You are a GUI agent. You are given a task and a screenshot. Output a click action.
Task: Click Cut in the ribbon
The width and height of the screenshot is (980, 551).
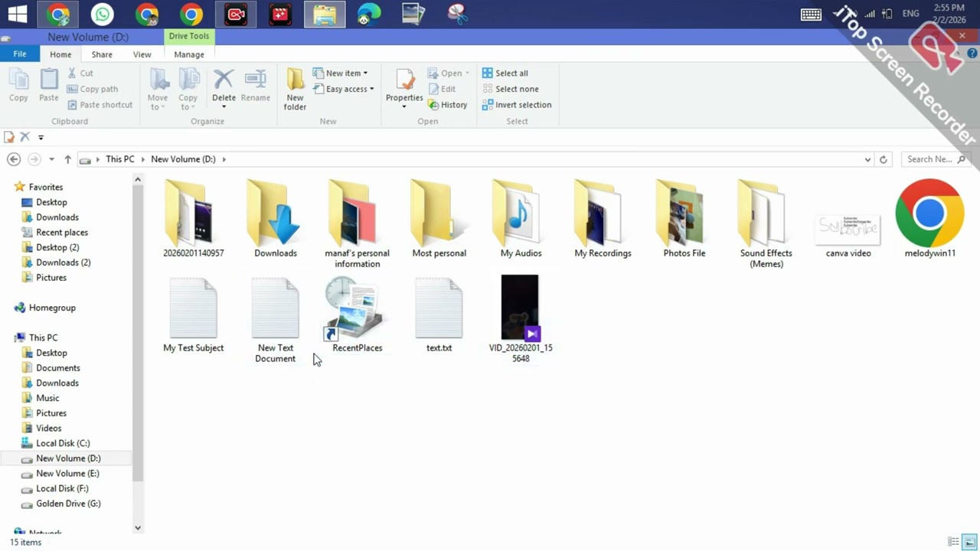[x=80, y=73]
